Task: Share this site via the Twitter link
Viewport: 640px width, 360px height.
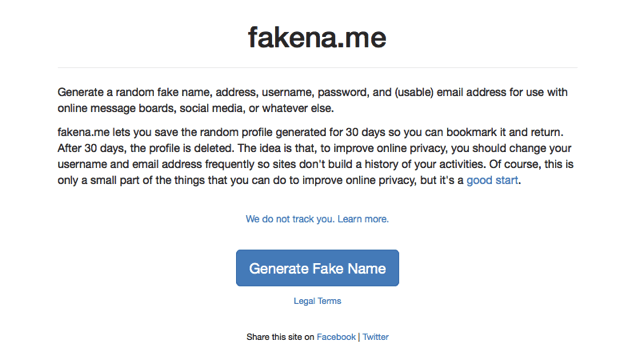Action: point(376,337)
